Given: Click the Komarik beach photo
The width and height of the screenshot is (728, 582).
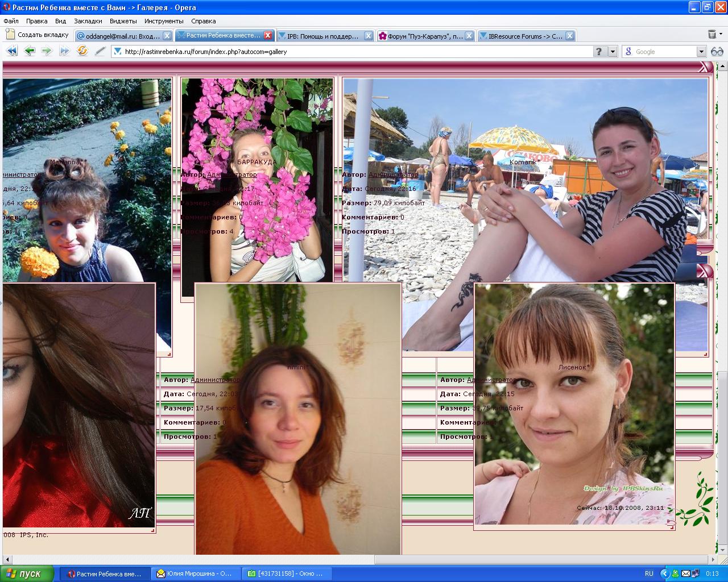Looking at the screenshot, I should (x=526, y=180).
